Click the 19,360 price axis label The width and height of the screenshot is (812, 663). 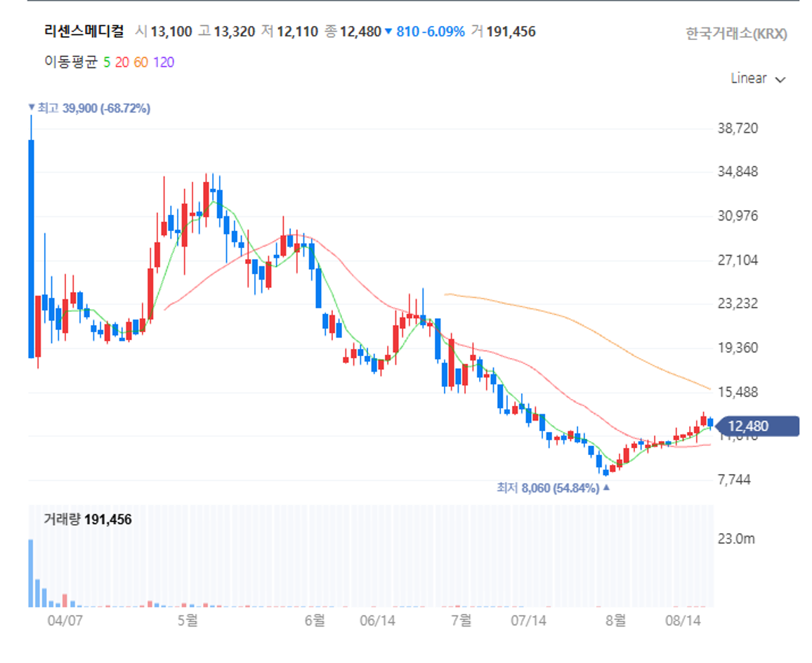pyautogui.click(x=738, y=348)
